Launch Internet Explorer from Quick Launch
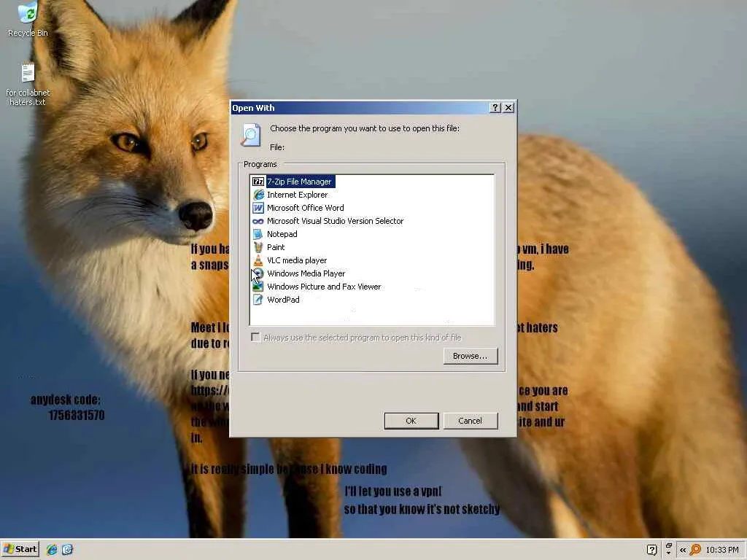This screenshot has width=747, height=560. [52, 550]
